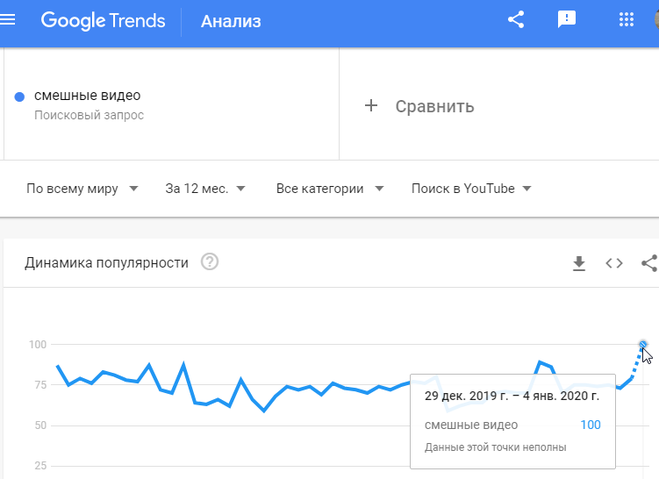Expand the Все категории dropdown
This screenshot has height=479, width=659.
tap(330, 189)
